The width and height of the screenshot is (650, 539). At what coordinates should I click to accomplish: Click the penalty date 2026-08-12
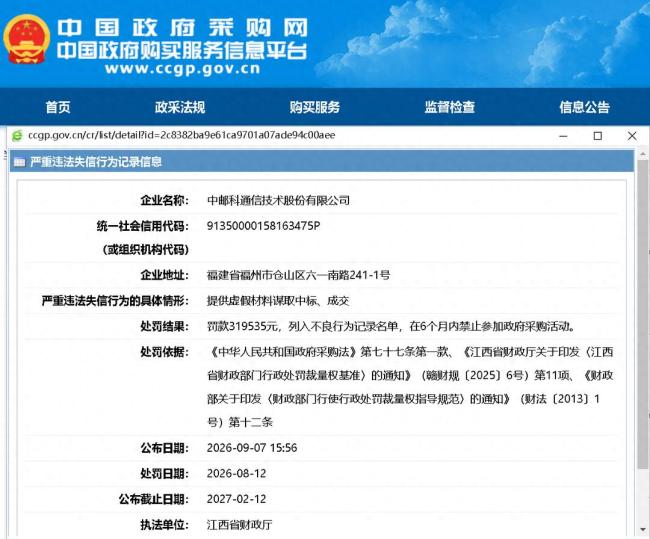236,473
